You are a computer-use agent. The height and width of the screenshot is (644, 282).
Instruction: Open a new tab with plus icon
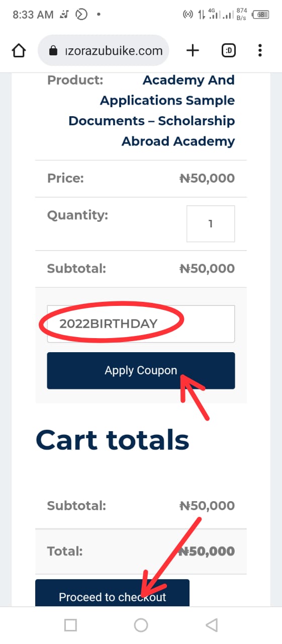(193, 50)
